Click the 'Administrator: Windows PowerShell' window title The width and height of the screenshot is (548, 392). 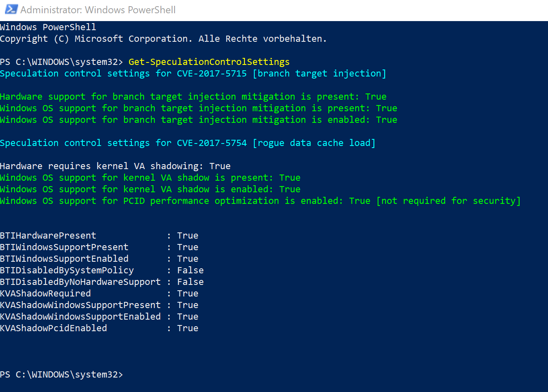pyautogui.click(x=98, y=10)
